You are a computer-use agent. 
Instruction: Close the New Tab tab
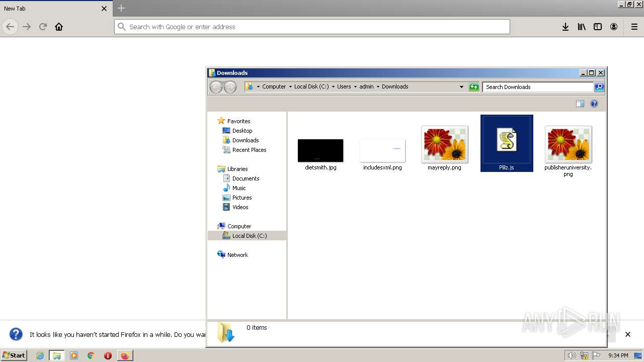pyautogui.click(x=104, y=9)
